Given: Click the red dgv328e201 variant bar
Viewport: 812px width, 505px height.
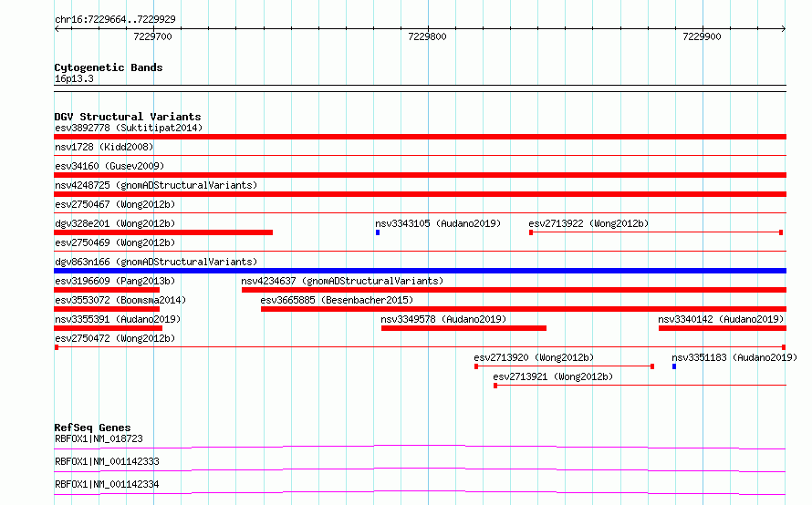Looking at the screenshot, I should (x=163, y=232).
